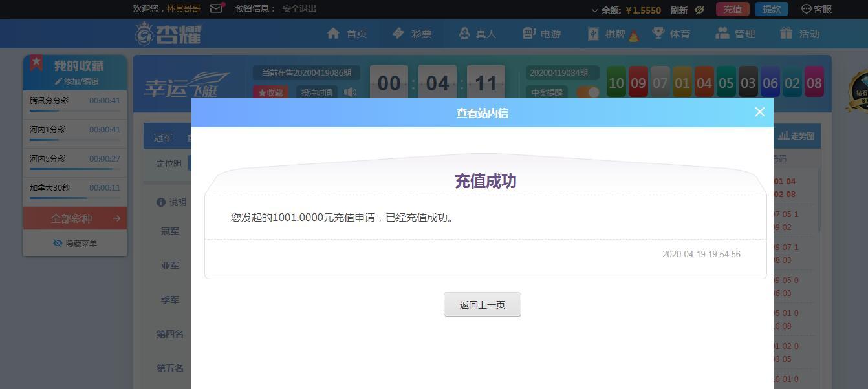The image size is (868, 389).
Task: Expand the balance dropdown chevron
Action: pos(594,10)
